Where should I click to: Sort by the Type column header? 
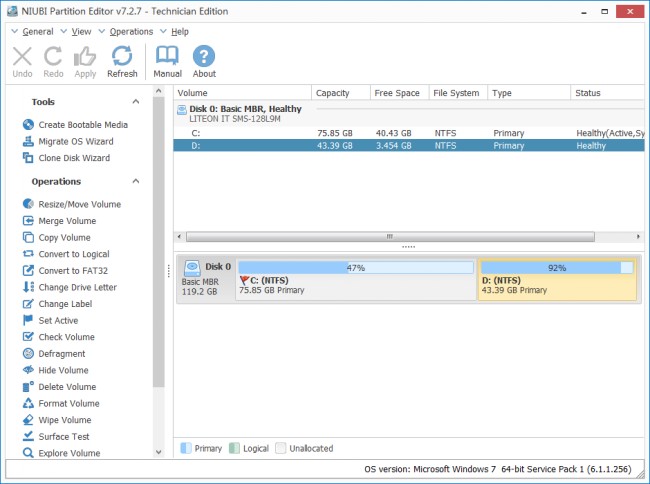pos(529,93)
